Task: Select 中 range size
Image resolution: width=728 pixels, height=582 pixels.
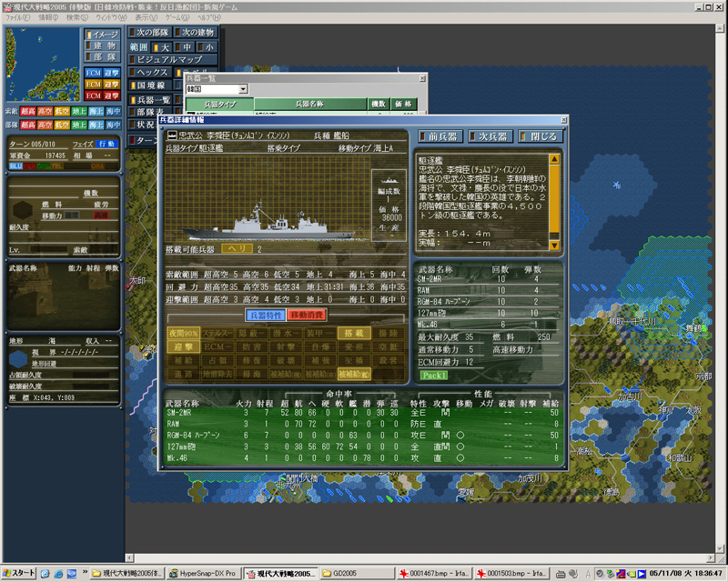Action: [x=184, y=47]
